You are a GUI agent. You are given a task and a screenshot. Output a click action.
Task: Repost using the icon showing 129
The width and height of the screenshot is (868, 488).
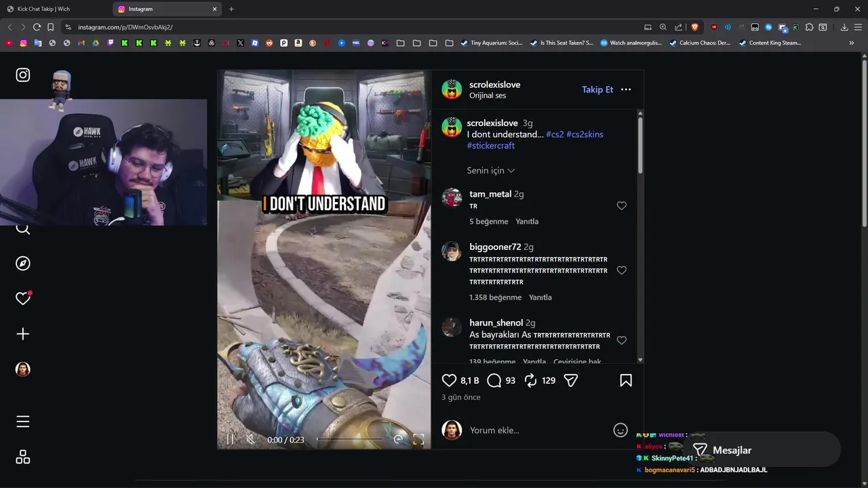(531, 380)
